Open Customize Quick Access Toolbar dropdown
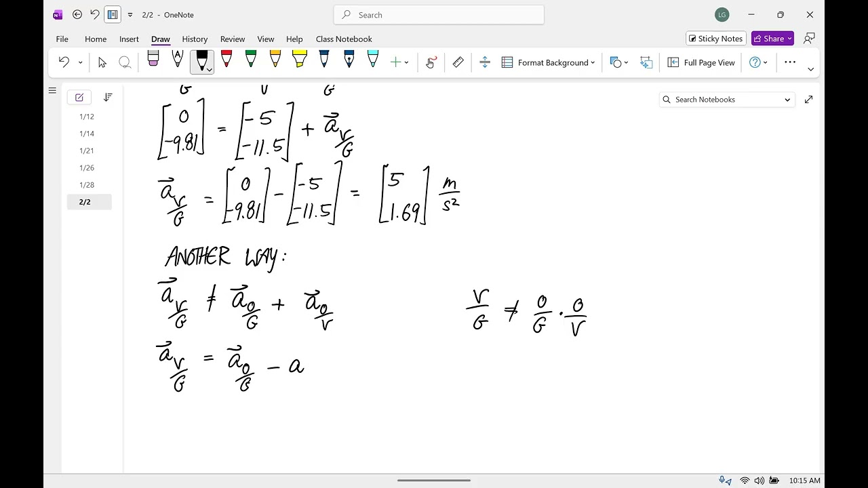 (x=130, y=14)
